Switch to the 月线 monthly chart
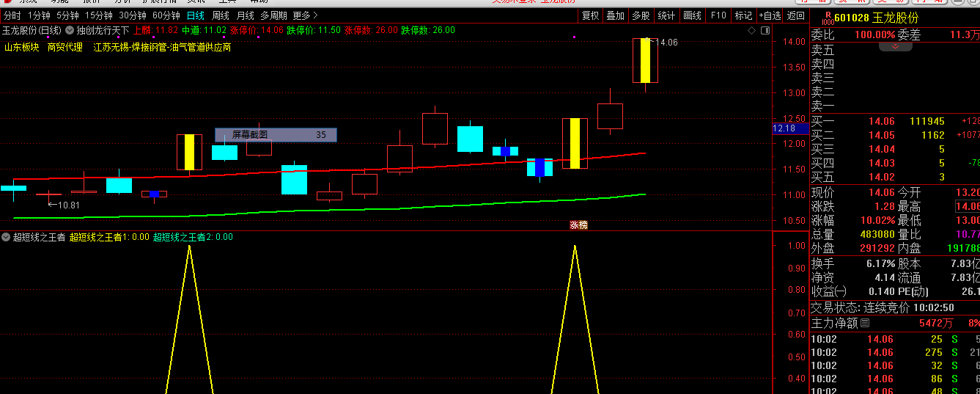Screen dimensions: 980x394 pyautogui.click(x=246, y=15)
